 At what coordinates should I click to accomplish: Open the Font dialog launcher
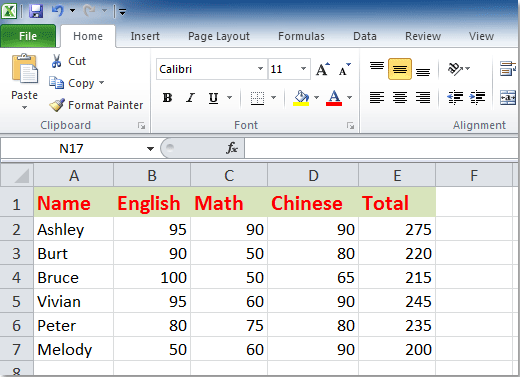[350, 126]
